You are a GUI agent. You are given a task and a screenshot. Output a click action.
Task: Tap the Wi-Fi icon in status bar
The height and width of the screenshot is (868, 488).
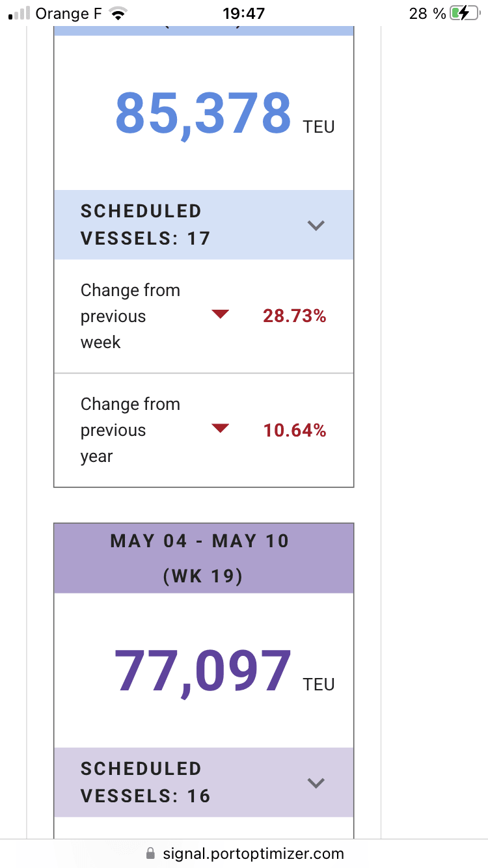click(118, 14)
